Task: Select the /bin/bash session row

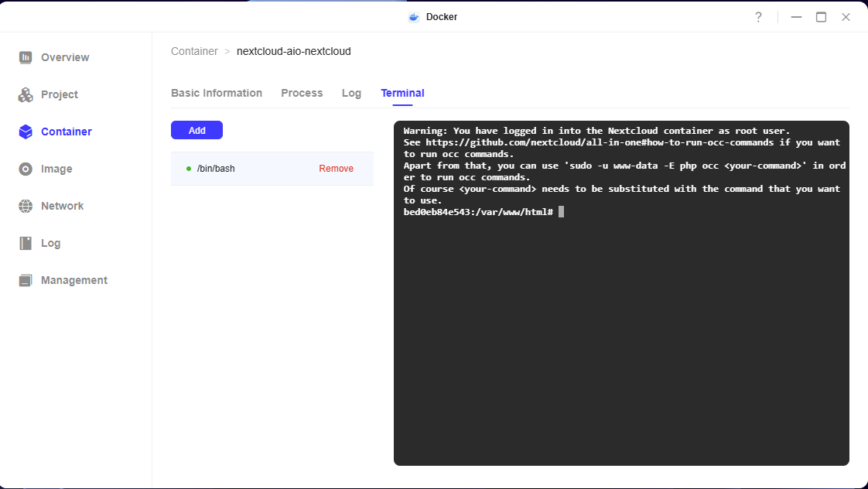Action: click(x=272, y=169)
